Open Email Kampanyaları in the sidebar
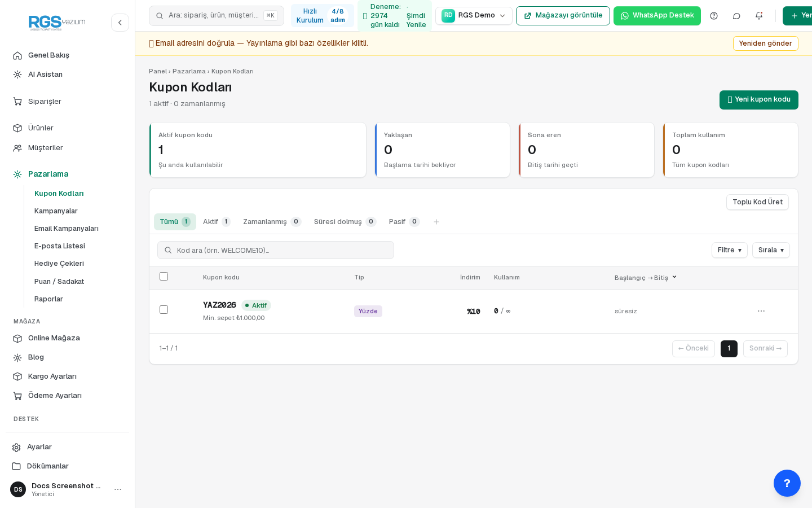812x508 pixels. pos(67,229)
